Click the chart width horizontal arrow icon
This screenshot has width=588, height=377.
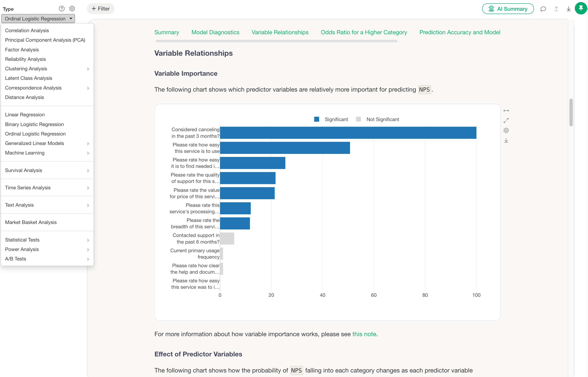click(x=506, y=111)
